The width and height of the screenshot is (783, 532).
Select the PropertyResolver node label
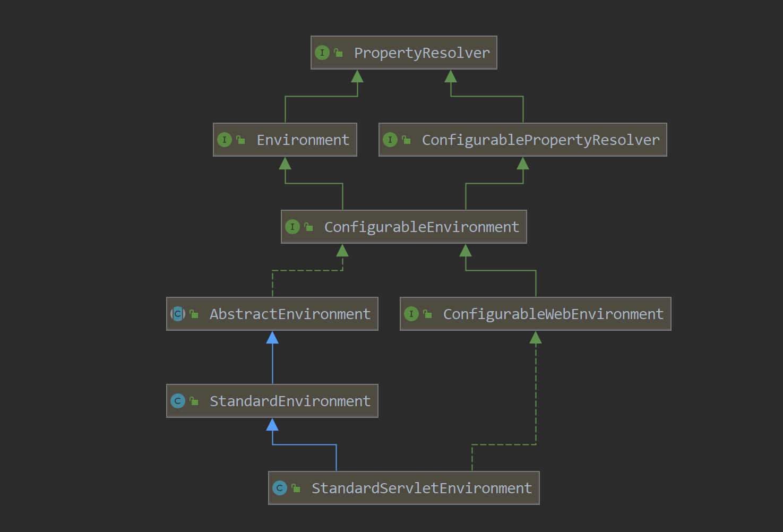(x=421, y=53)
